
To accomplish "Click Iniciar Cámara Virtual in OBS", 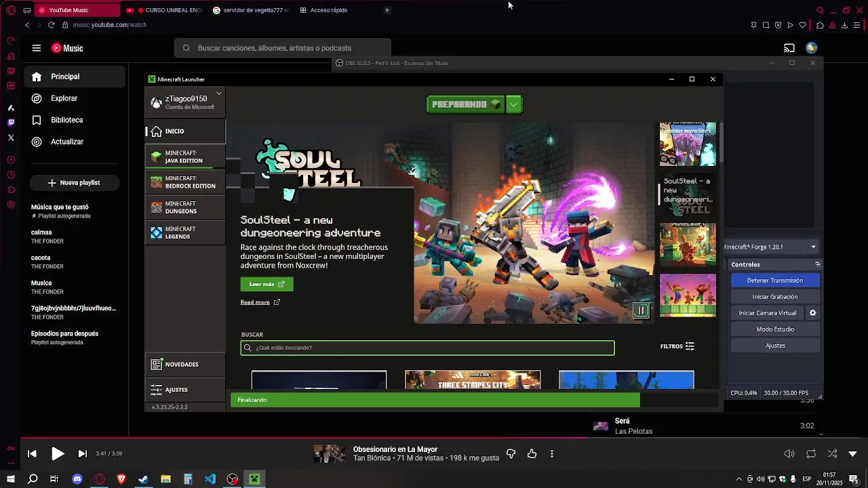I will point(767,313).
